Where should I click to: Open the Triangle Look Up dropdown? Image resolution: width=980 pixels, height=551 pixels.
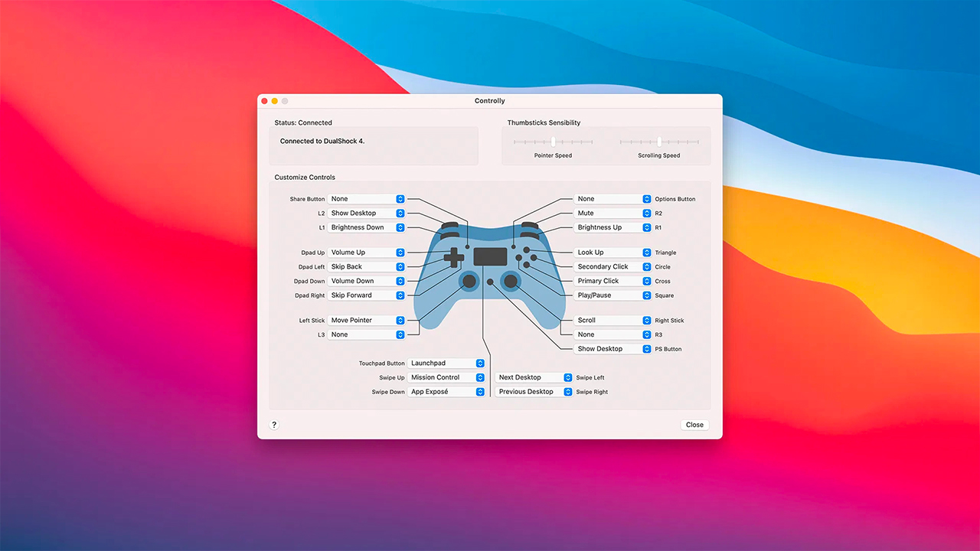tap(613, 253)
